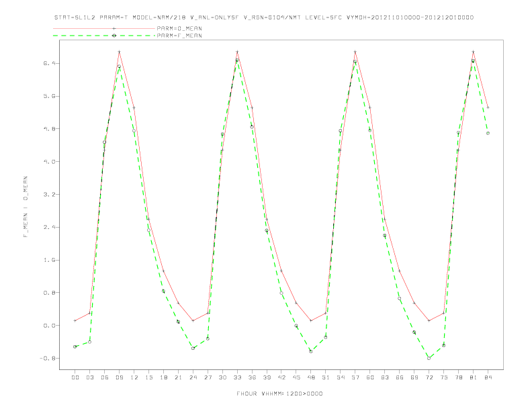Click the x-axis tick label 72

[429, 377]
